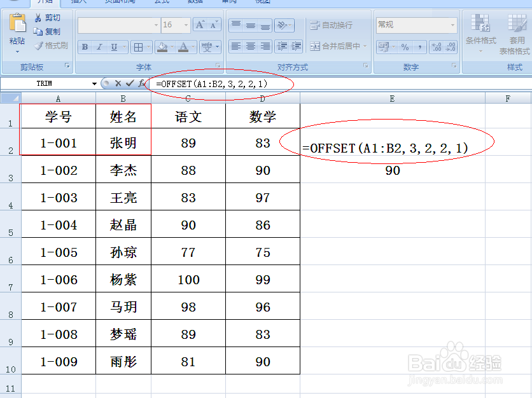The width and height of the screenshot is (532, 398).
Task: Open the 常规 number format dropdown
Action: (x=452, y=25)
